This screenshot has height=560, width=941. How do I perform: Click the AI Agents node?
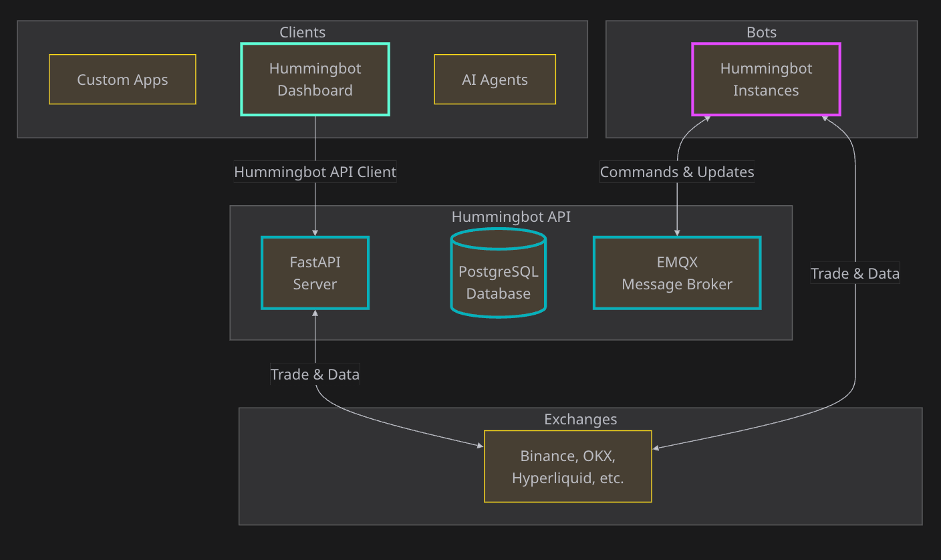495,80
